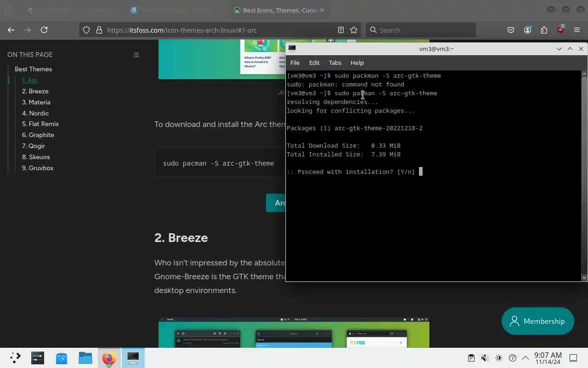Screen dimensions: 588x368
Task: Click terminal text Total Installed Size
Action: tap(325, 154)
